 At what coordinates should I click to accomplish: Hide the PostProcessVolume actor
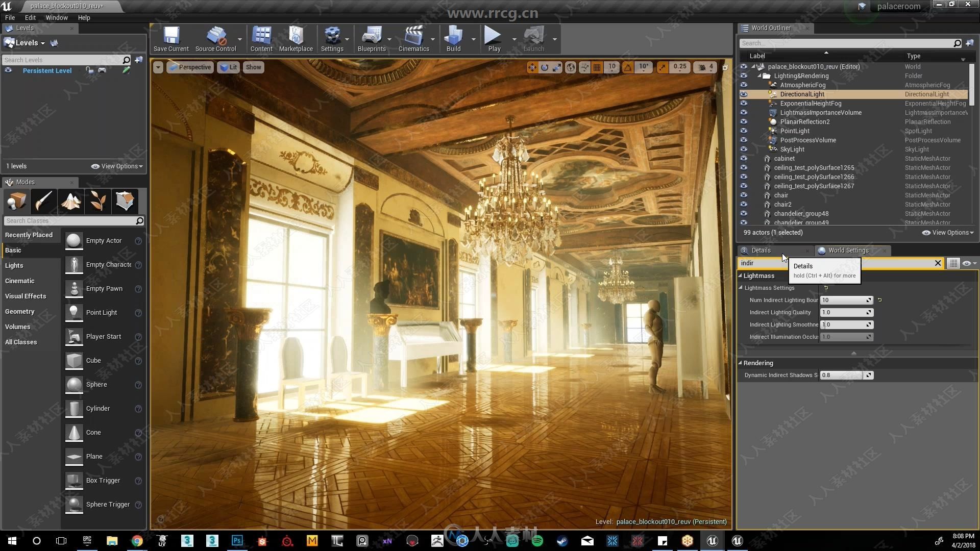(x=744, y=140)
